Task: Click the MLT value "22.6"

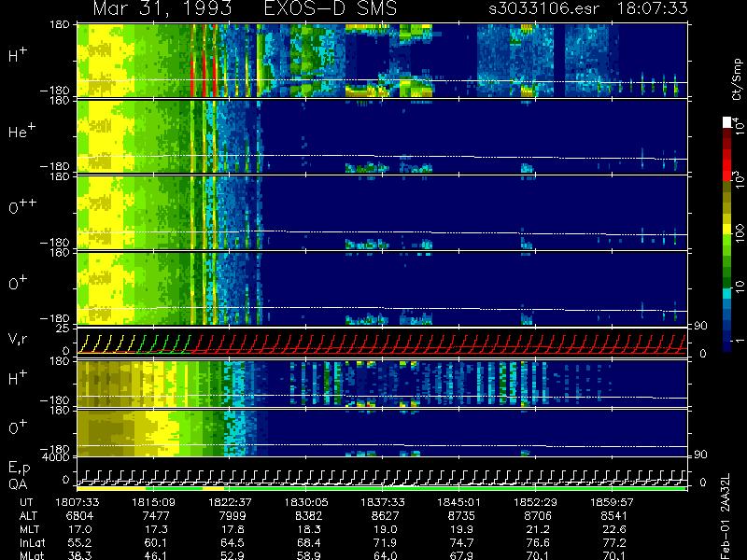Action: (614, 529)
